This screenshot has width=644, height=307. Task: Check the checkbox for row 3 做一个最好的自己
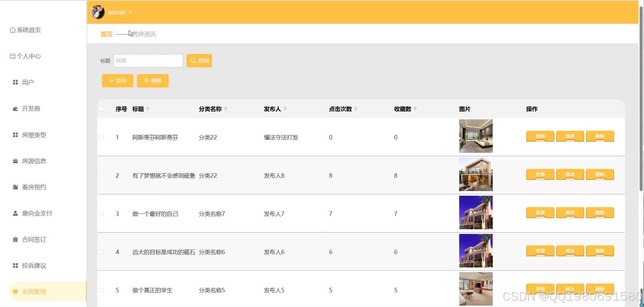101,214
